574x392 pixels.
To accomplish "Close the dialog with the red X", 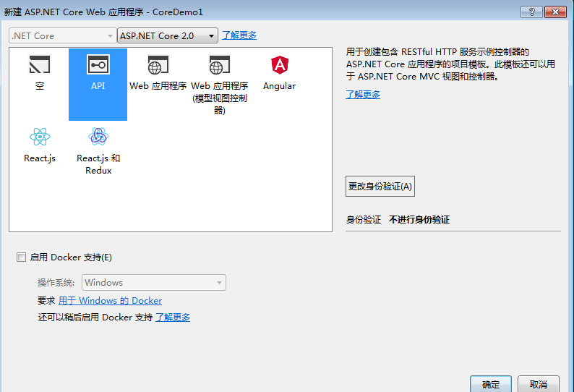I will tap(555, 12).
